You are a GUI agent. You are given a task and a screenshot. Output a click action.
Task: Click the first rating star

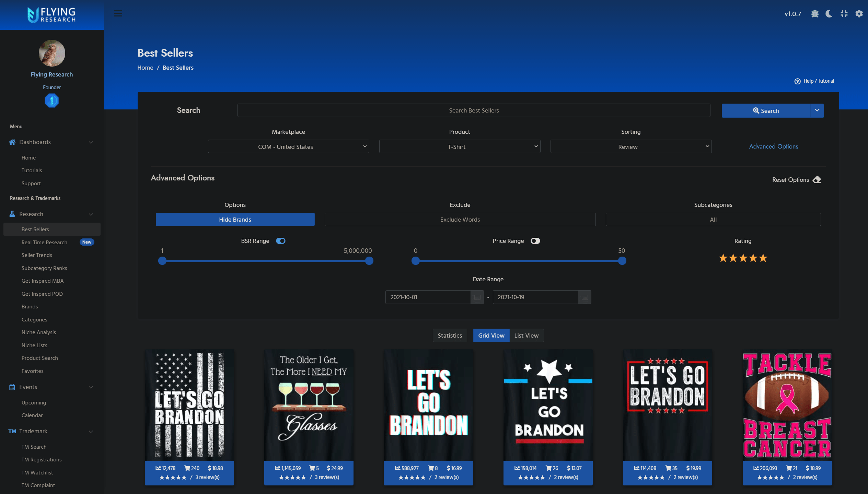point(723,258)
